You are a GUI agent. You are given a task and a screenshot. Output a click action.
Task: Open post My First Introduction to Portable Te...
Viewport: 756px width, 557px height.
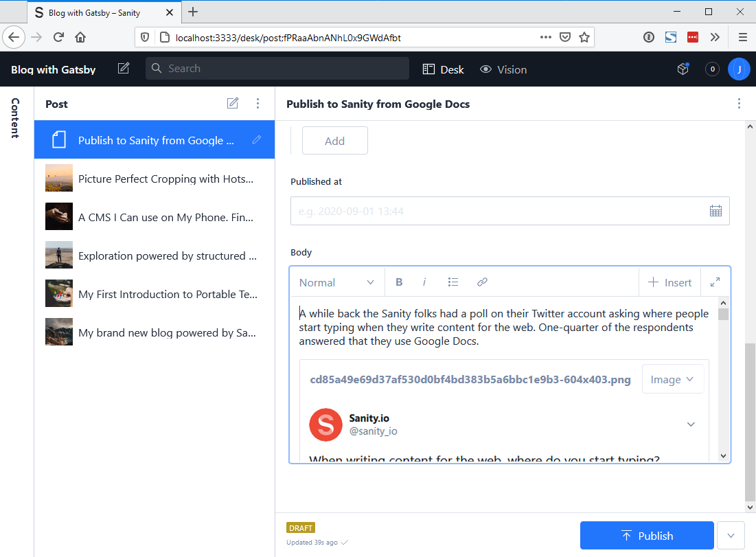[x=154, y=294]
